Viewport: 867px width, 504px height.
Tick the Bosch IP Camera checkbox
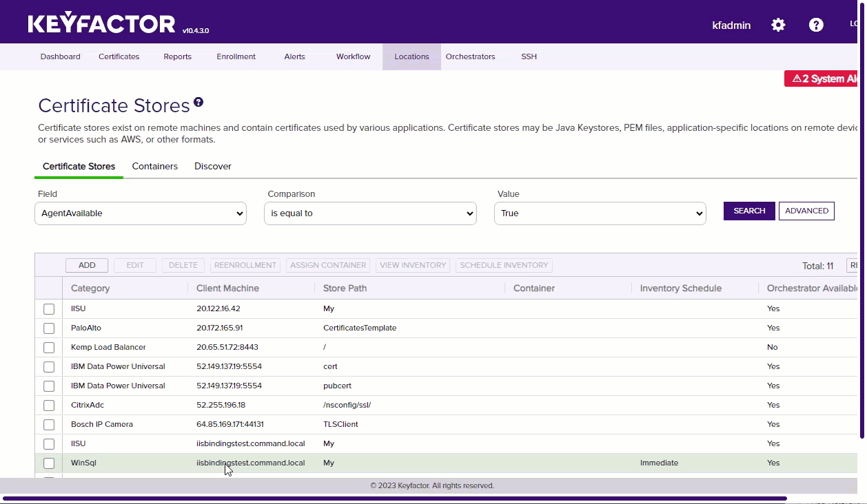coord(49,425)
